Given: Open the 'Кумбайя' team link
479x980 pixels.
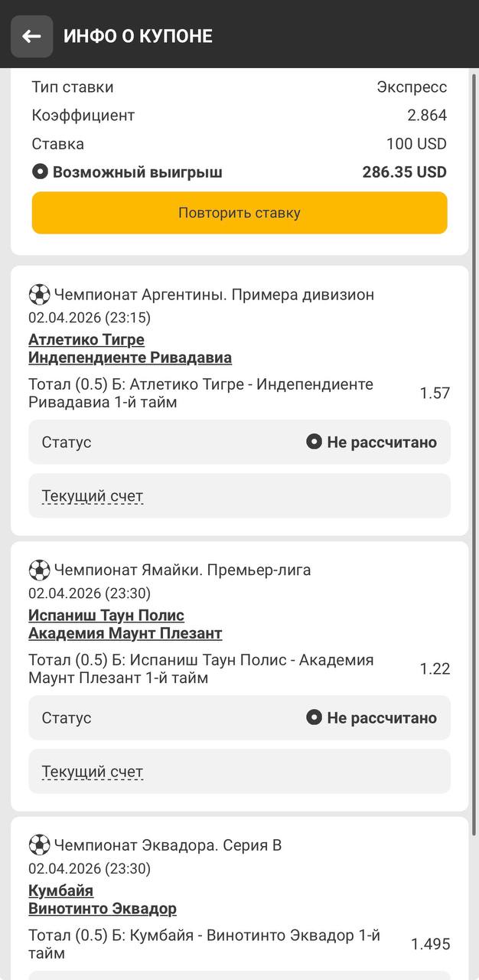Looking at the screenshot, I should click(61, 890).
